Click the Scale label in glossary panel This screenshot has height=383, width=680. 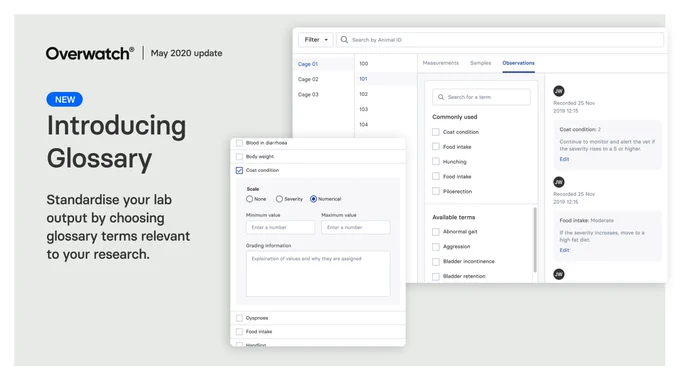point(253,189)
